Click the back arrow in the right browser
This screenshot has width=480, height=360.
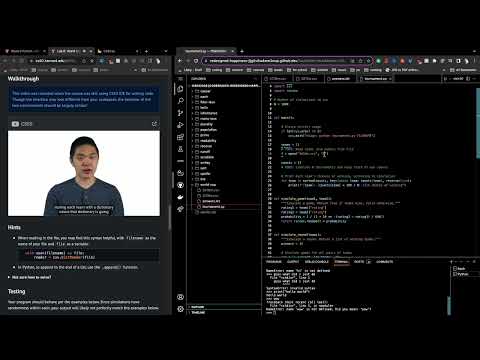tap(180, 61)
